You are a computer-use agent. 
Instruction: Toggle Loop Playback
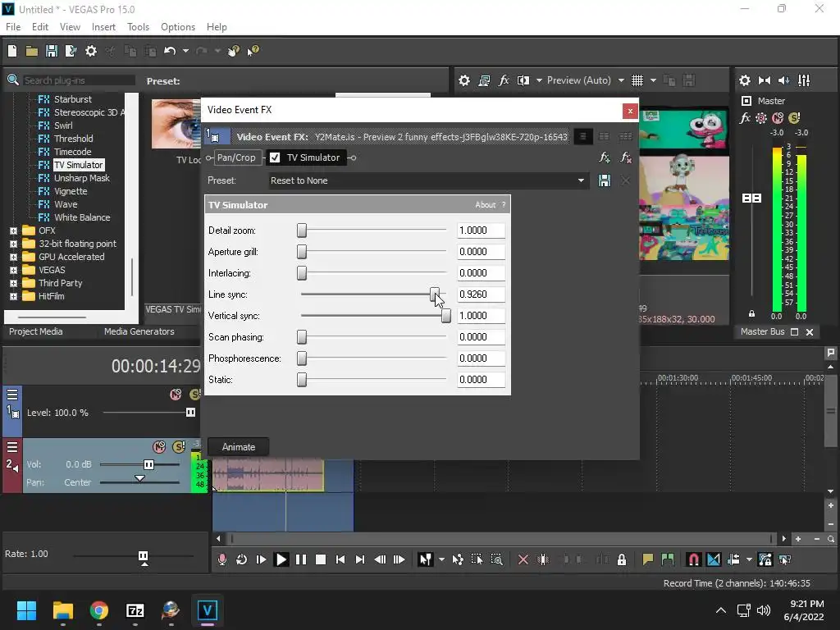(242, 559)
